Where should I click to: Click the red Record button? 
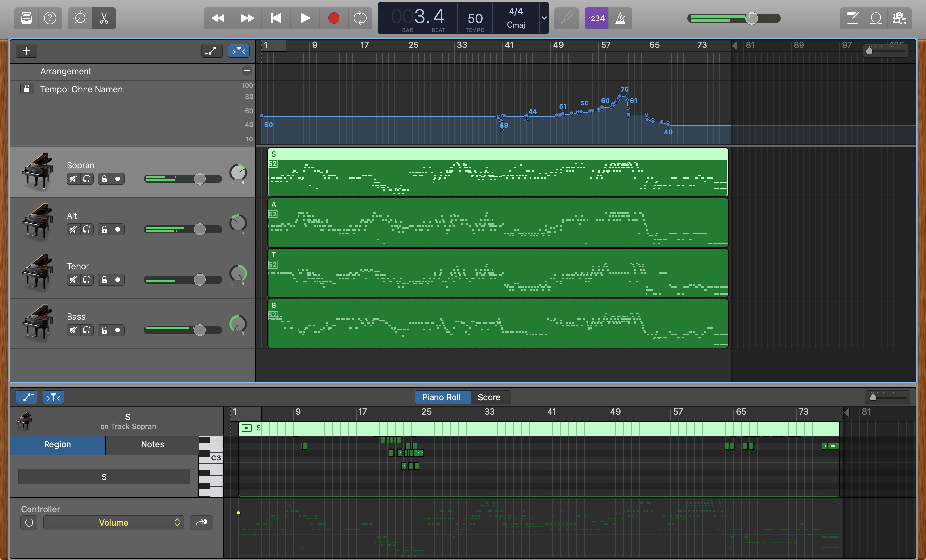tap(333, 18)
